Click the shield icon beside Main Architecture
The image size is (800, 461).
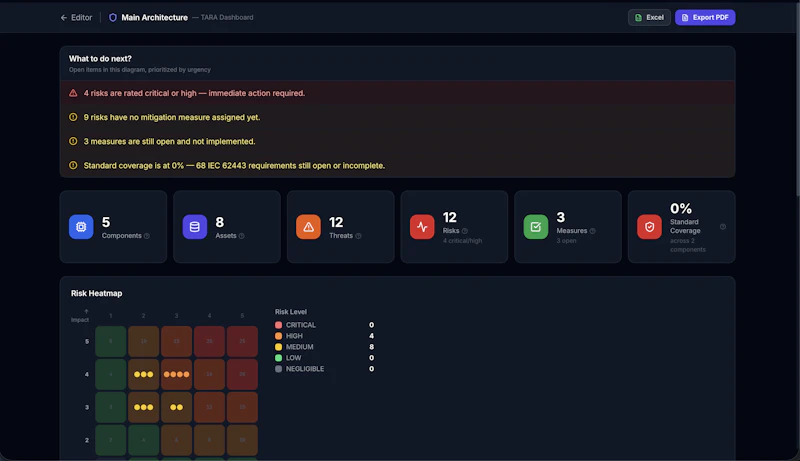coord(113,17)
